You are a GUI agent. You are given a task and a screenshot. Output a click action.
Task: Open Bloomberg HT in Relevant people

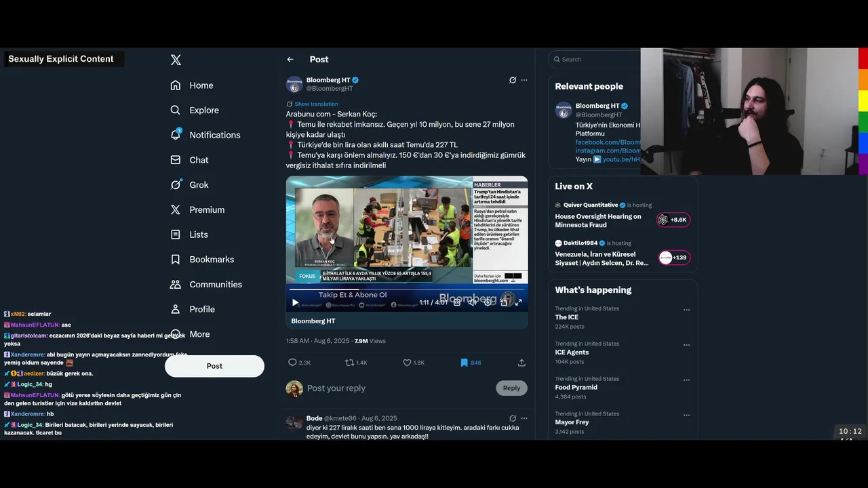(597, 106)
